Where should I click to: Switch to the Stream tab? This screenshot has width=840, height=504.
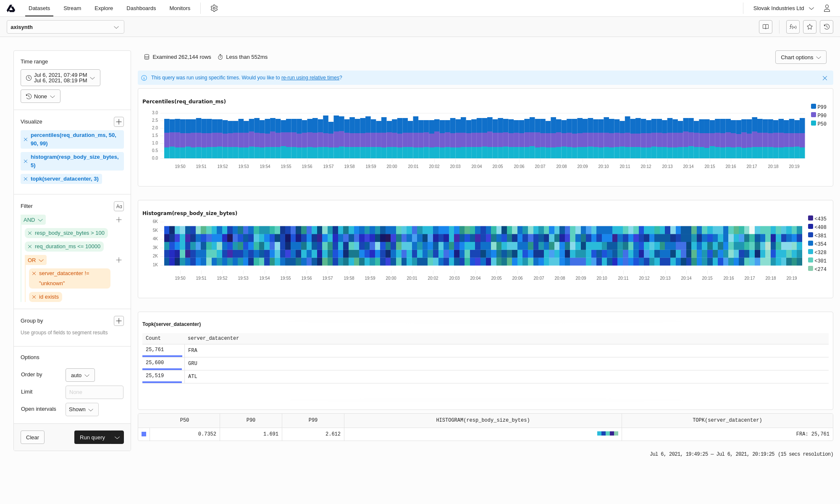[72, 8]
